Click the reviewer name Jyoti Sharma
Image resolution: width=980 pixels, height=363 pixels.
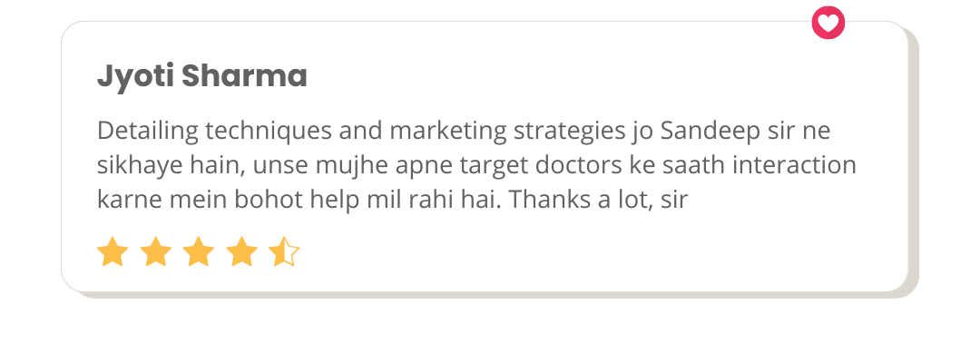201,77
